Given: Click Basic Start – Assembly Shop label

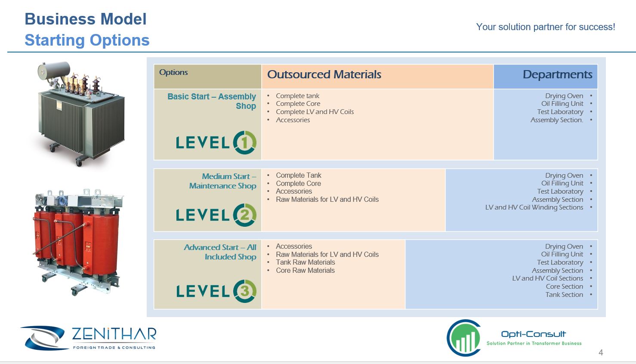Looking at the screenshot, I should click(212, 101).
